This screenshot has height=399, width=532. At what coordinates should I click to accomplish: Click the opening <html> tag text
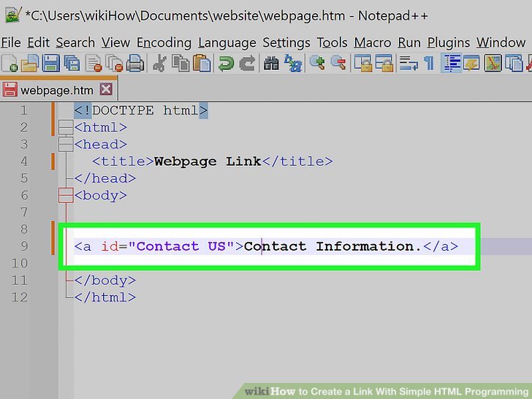point(100,128)
